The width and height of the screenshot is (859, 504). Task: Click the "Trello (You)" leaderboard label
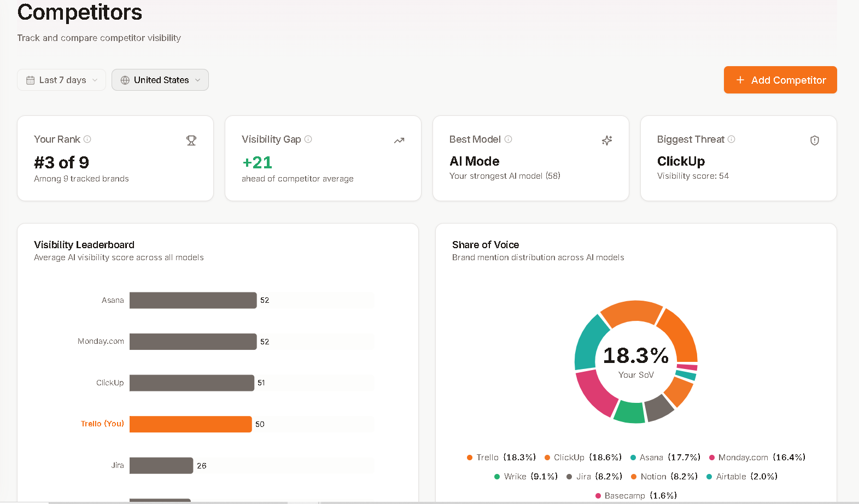[102, 424]
